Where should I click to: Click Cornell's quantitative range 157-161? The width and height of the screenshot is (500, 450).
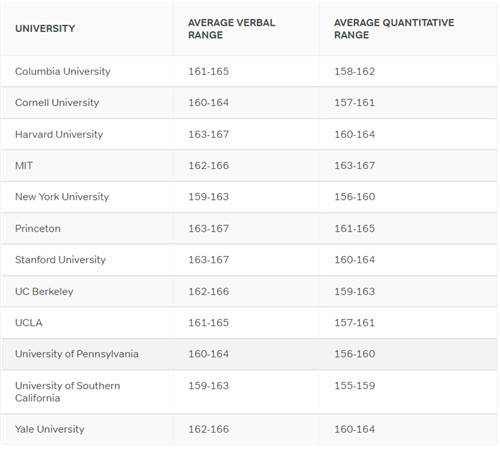(355, 103)
